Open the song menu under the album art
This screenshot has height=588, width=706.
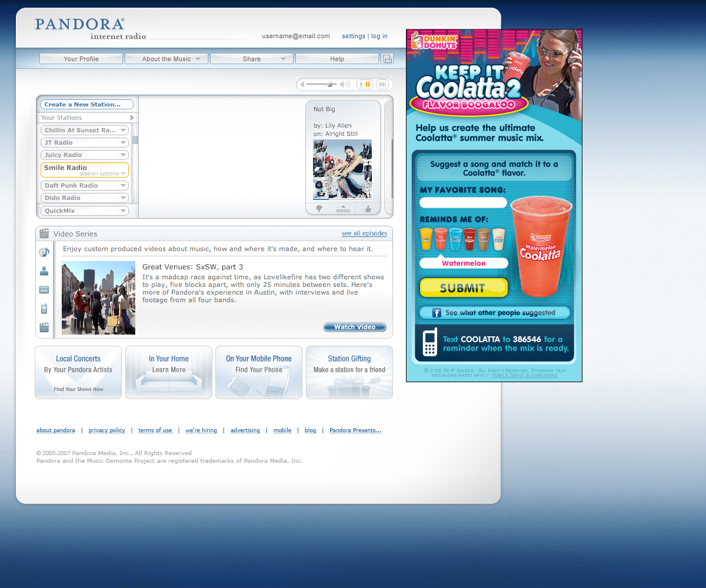(343, 209)
